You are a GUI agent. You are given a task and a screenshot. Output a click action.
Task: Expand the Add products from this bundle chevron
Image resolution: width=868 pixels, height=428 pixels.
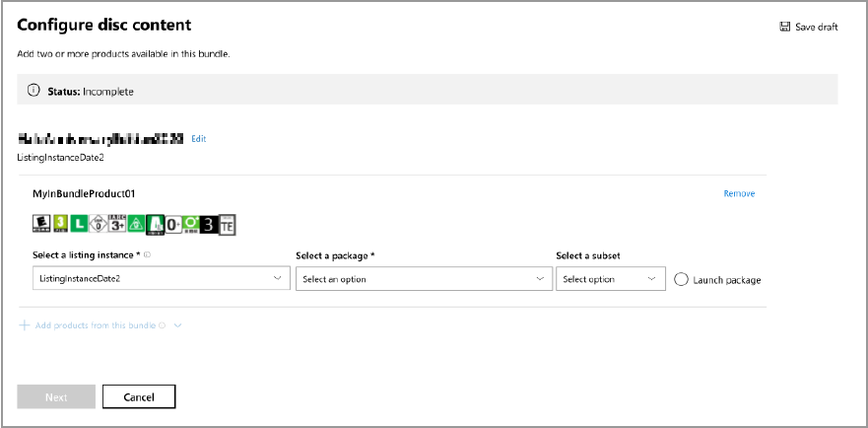(x=177, y=324)
